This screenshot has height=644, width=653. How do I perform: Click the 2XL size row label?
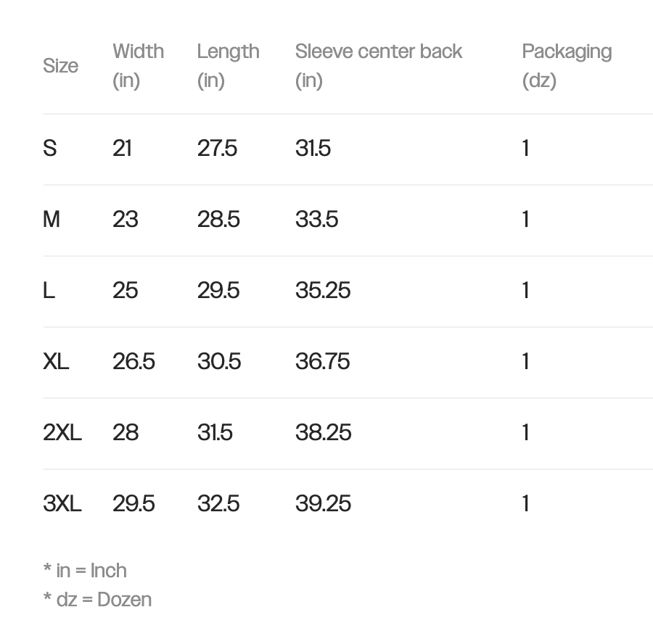click(x=62, y=433)
